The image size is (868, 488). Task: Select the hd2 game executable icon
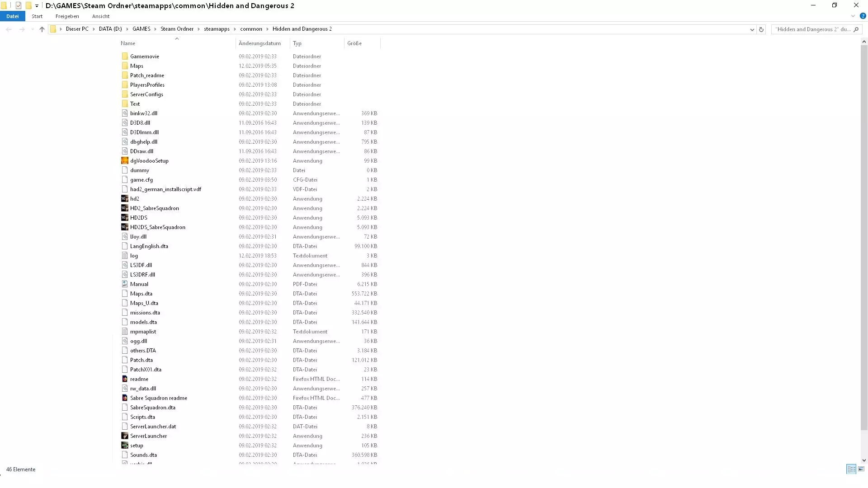[x=125, y=199]
